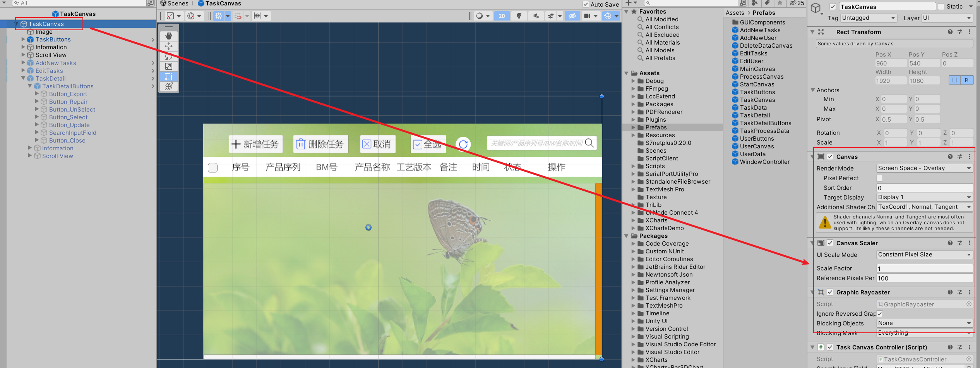Open UI Scale Mode dropdown
This screenshot has width=980, height=368.
[x=925, y=255]
